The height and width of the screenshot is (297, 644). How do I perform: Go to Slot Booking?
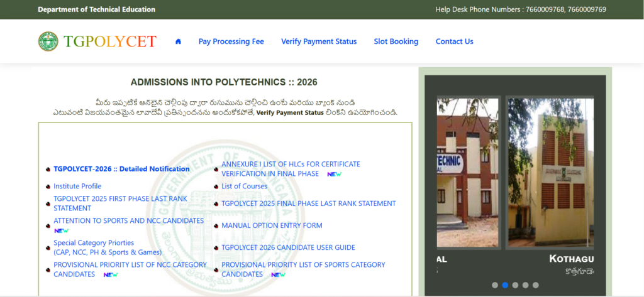[396, 41]
